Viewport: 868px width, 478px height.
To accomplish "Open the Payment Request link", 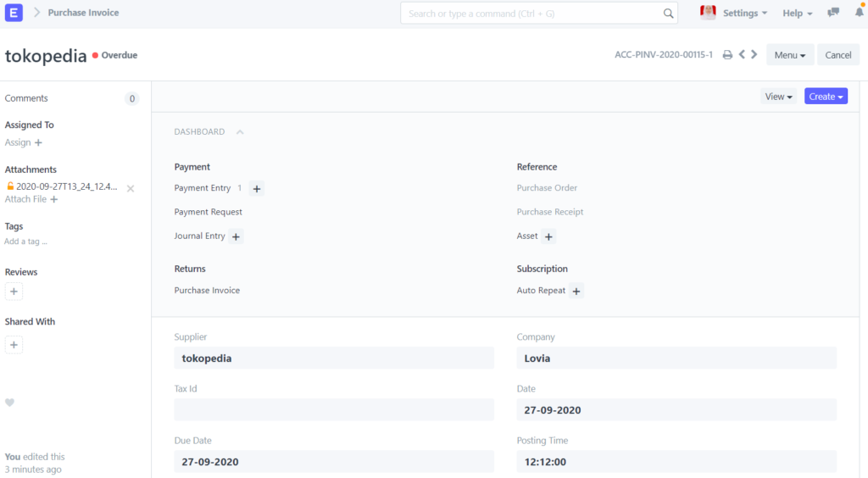I will (x=209, y=212).
